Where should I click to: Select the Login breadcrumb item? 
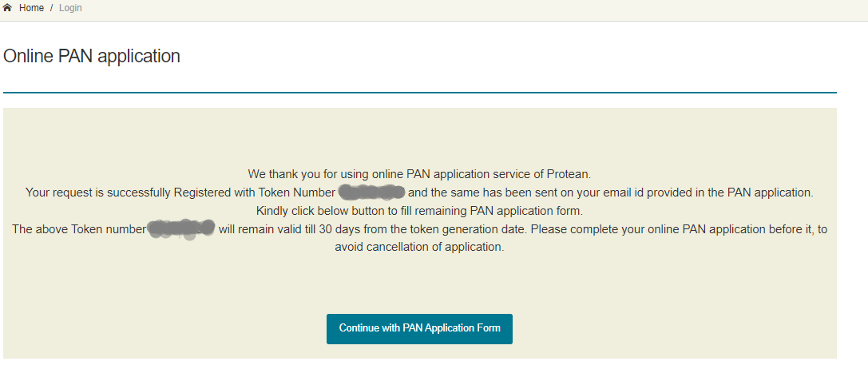(70, 8)
